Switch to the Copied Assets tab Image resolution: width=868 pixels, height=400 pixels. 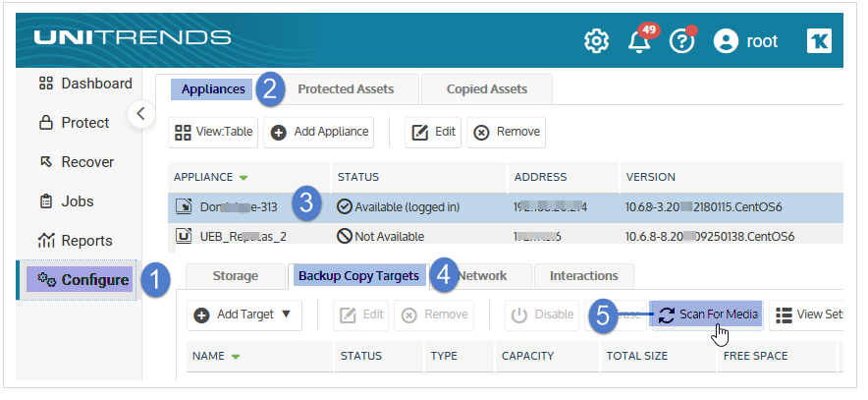(x=487, y=89)
